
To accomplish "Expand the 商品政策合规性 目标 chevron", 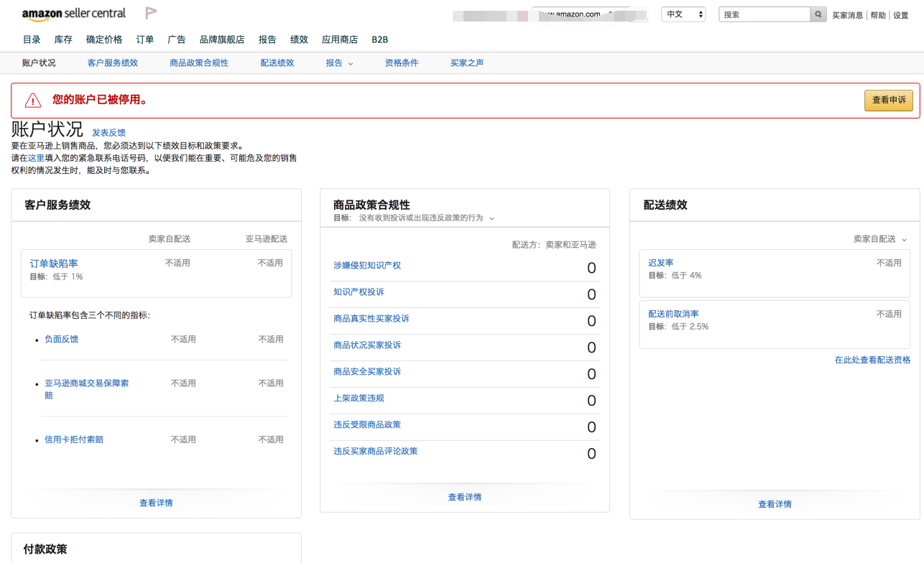I will pyautogui.click(x=492, y=218).
